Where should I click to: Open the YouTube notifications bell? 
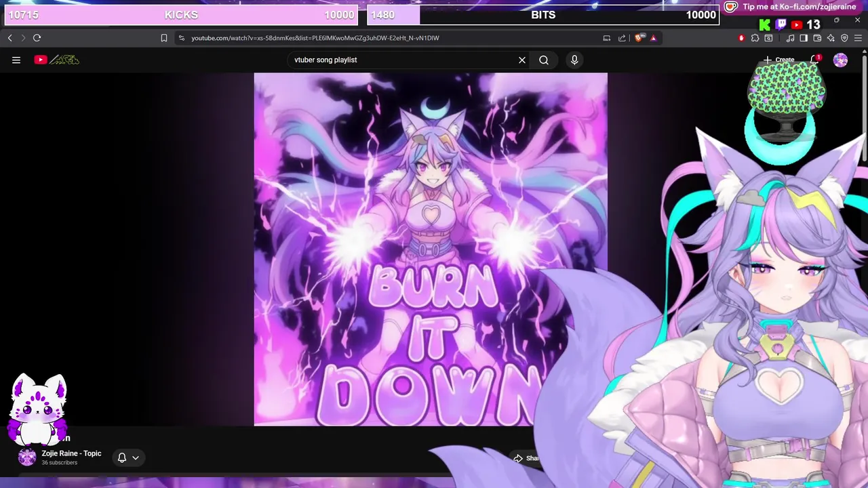(814, 60)
